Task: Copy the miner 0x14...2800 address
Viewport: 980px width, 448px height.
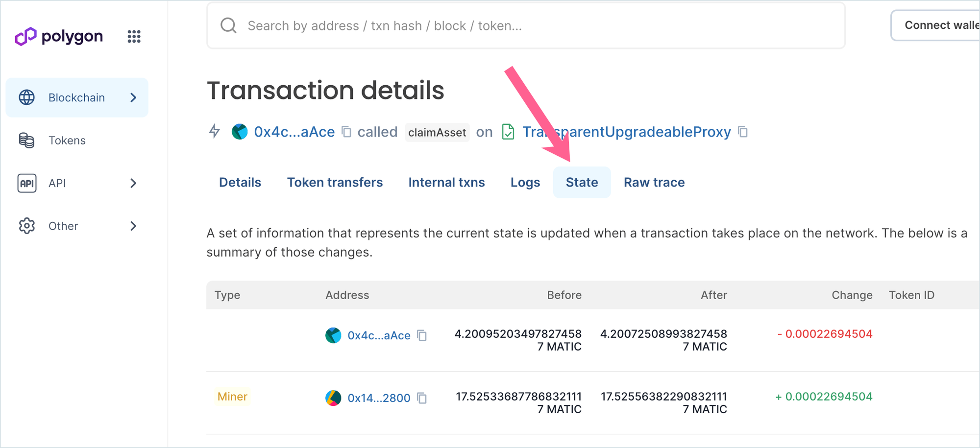Action: (x=422, y=398)
